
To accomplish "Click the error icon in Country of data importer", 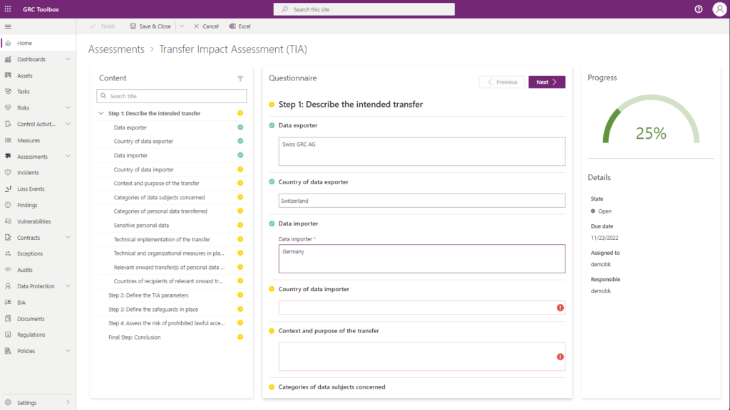I will tap(560, 308).
